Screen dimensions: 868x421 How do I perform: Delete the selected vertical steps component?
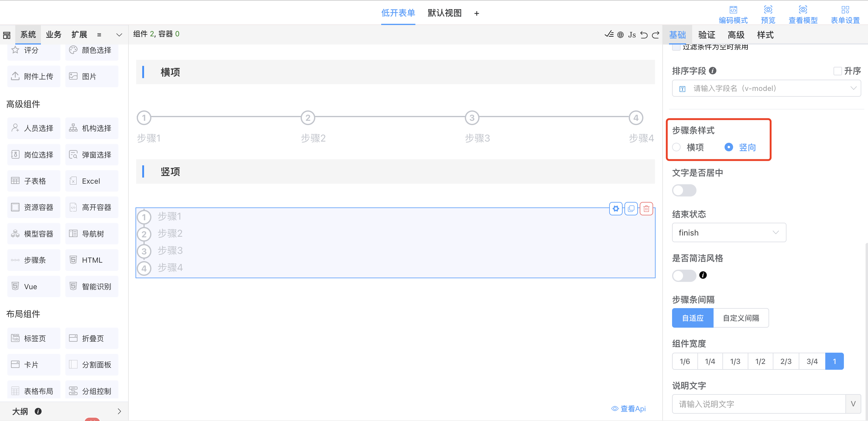tap(646, 209)
